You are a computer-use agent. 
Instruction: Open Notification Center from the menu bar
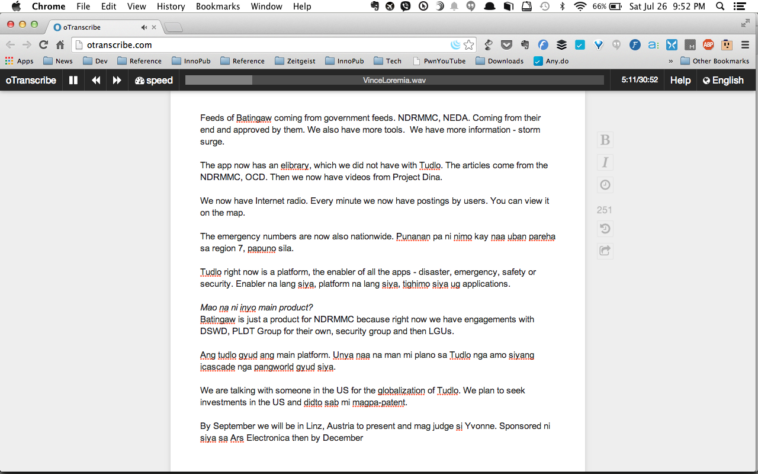[740, 6]
